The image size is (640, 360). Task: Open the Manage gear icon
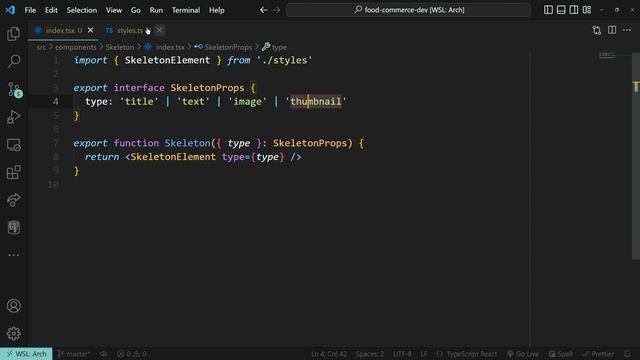click(x=13, y=333)
